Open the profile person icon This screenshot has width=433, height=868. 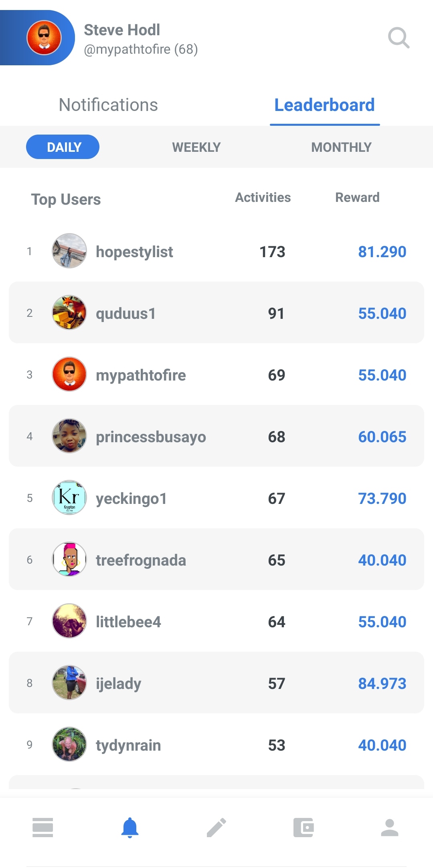click(x=390, y=828)
